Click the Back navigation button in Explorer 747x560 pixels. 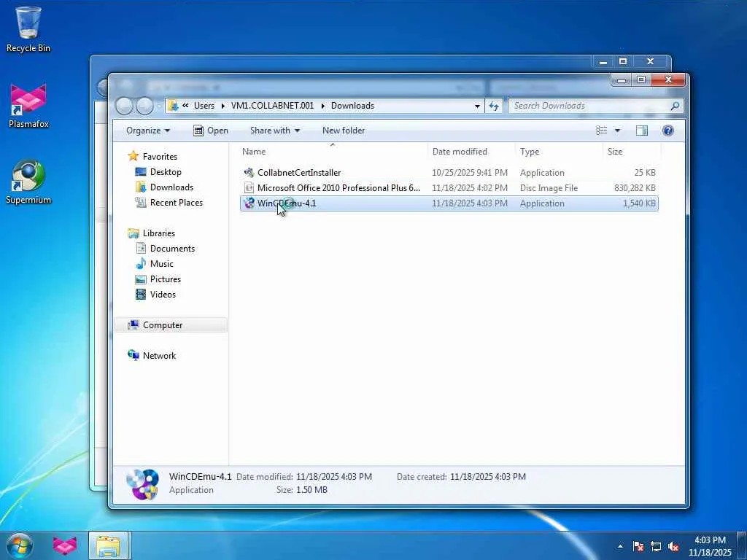point(124,106)
